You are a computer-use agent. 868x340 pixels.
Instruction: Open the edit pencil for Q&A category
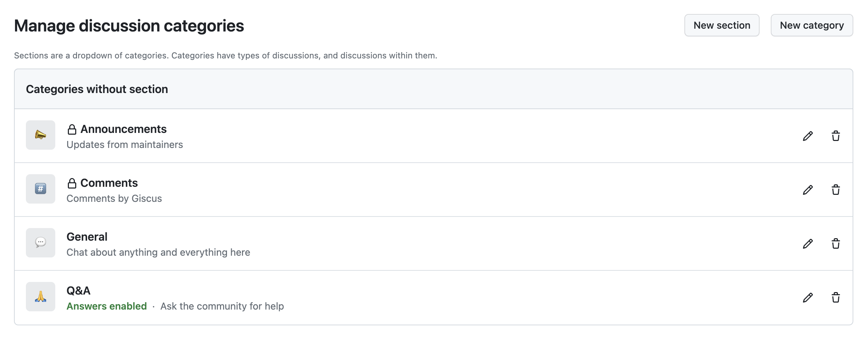(808, 297)
